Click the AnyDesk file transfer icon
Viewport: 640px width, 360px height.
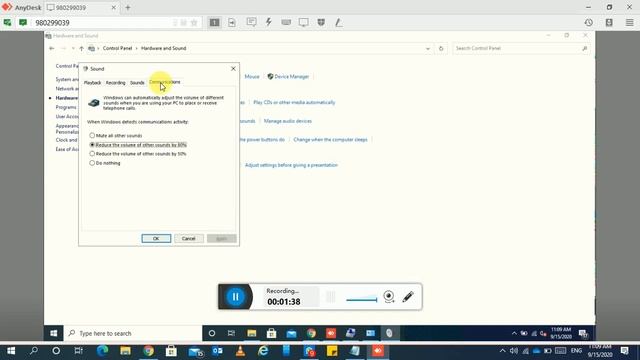coord(232,22)
